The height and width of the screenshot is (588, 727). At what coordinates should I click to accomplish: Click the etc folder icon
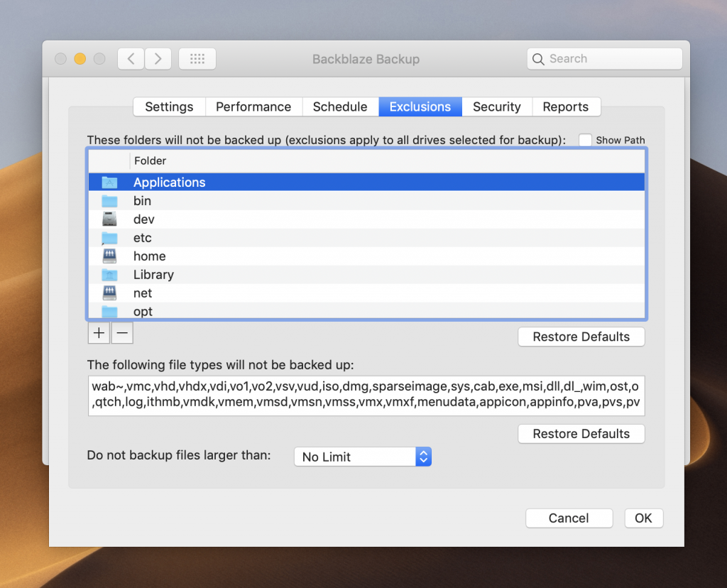[x=109, y=238]
